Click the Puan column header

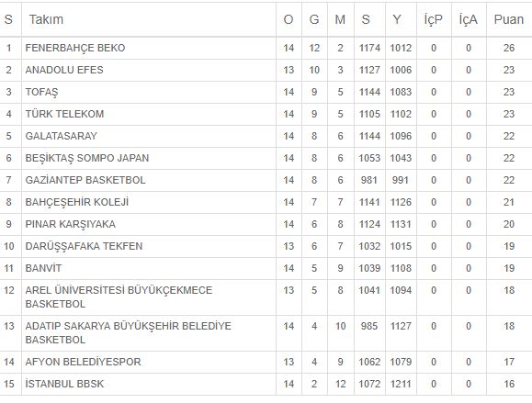[x=509, y=19]
